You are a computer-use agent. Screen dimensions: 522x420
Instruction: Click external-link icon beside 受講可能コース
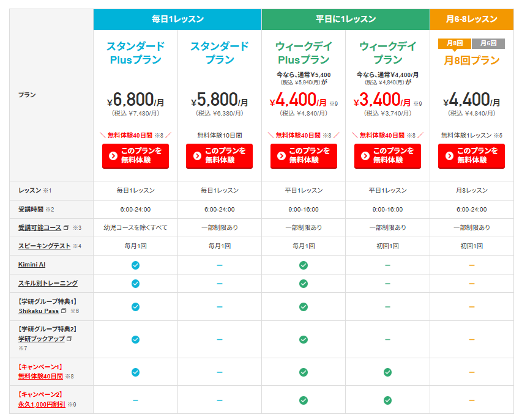(x=65, y=228)
